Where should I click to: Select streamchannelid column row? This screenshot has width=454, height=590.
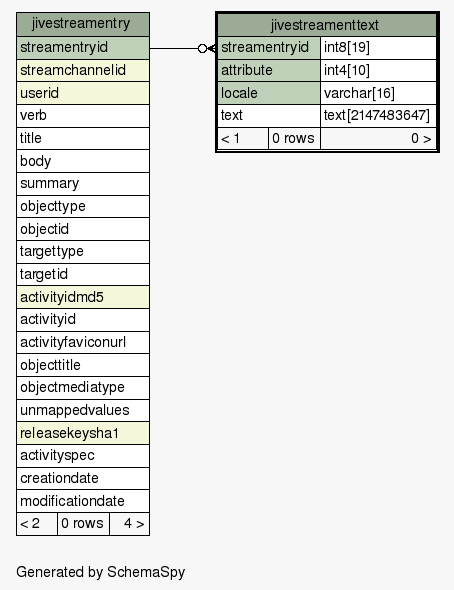[x=83, y=70]
